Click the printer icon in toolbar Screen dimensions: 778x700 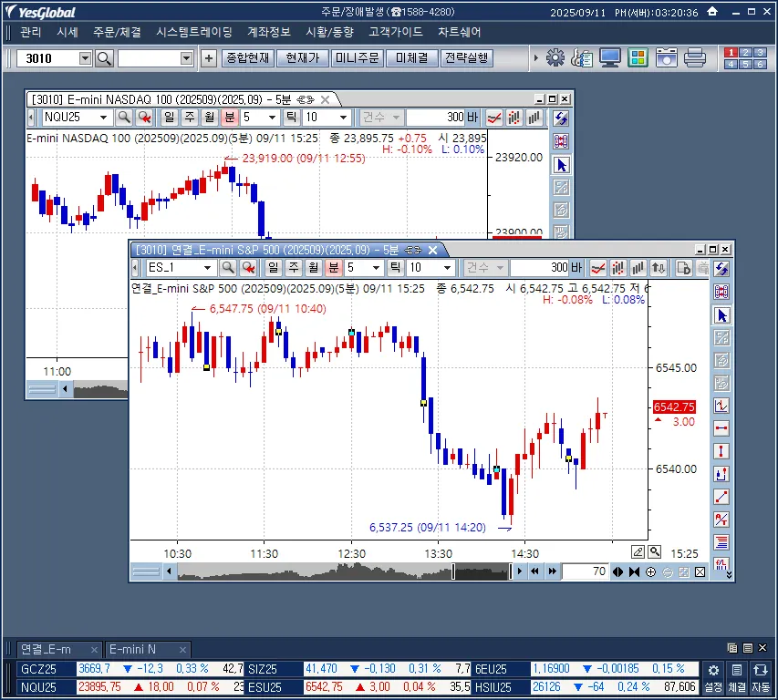coord(695,58)
